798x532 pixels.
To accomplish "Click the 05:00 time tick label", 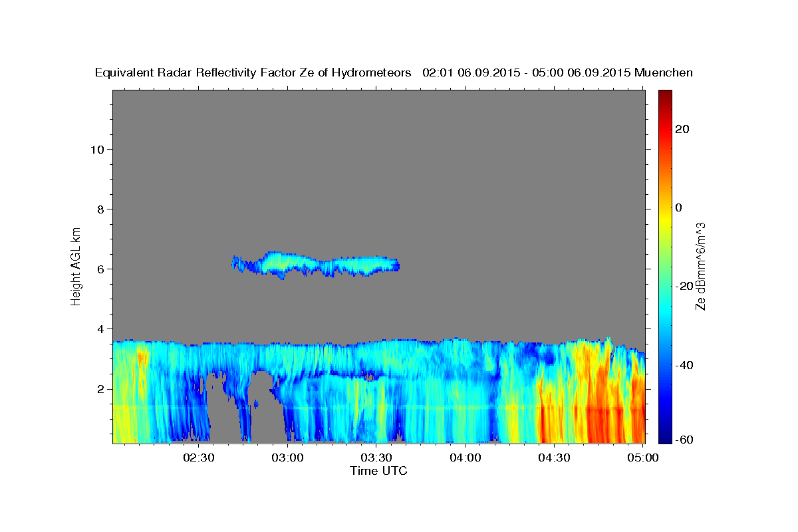I will point(642,458).
